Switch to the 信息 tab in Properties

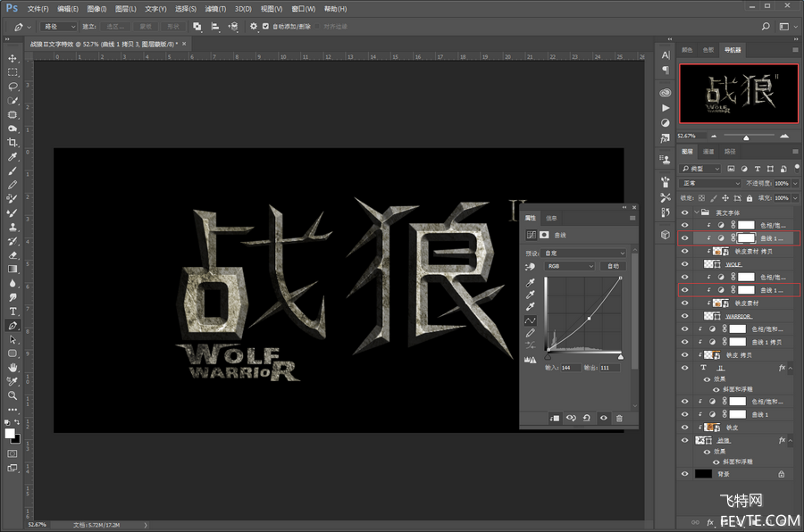pos(551,219)
